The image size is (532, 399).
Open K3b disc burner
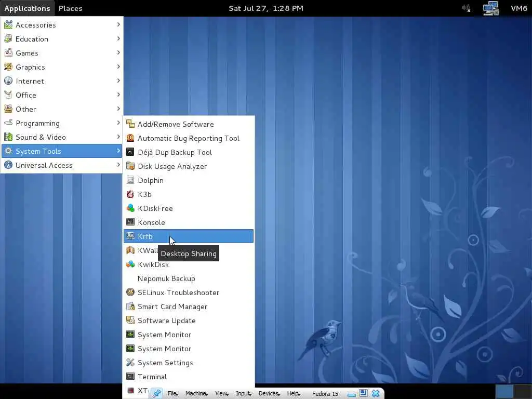pyautogui.click(x=189, y=194)
